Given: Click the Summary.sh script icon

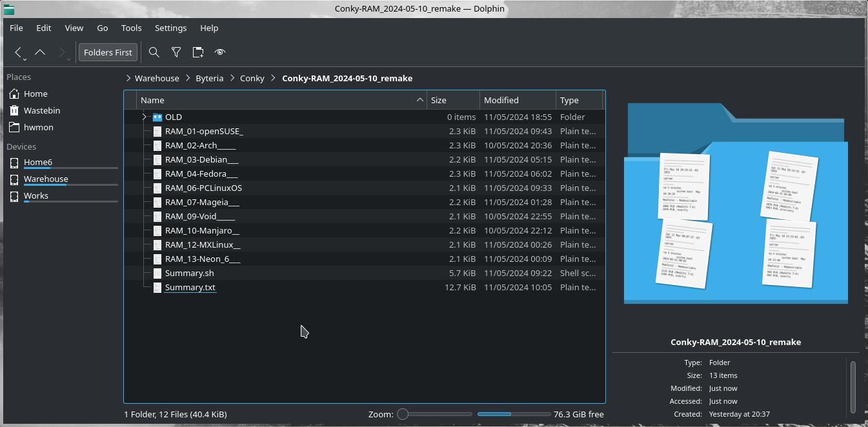Looking at the screenshot, I should point(157,273).
